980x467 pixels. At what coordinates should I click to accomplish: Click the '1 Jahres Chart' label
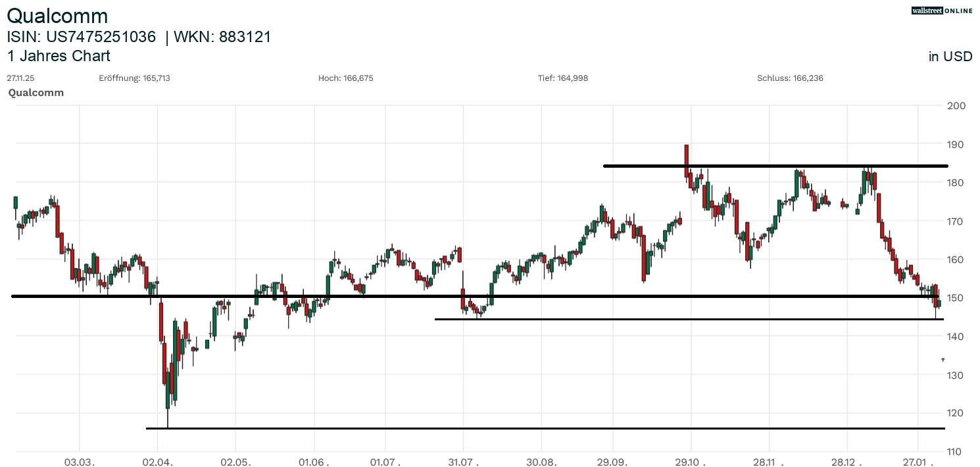click(x=59, y=56)
